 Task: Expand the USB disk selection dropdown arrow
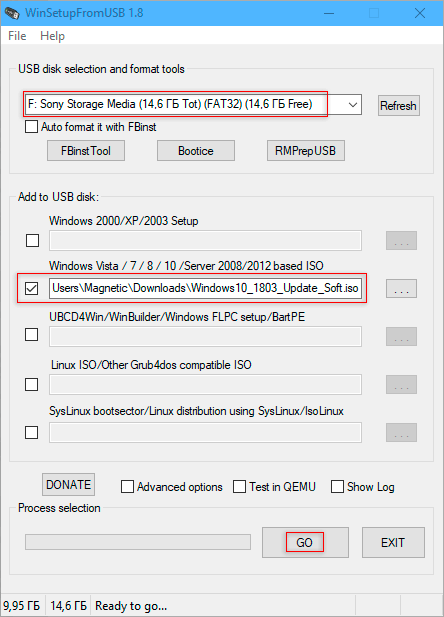click(353, 105)
